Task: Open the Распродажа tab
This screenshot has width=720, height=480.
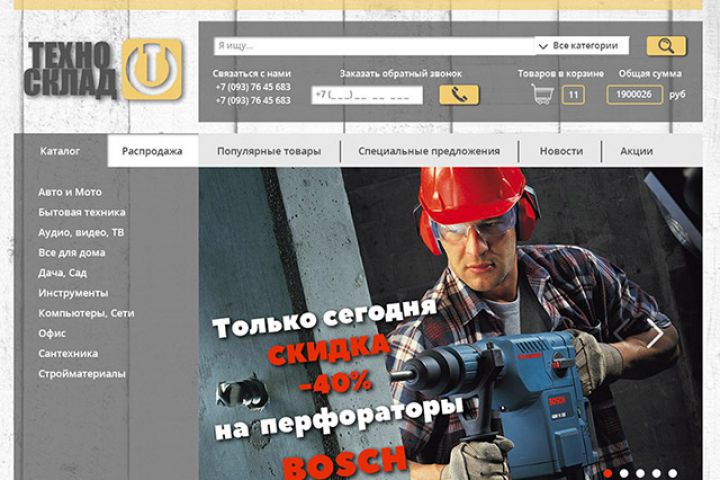Action: [x=152, y=151]
